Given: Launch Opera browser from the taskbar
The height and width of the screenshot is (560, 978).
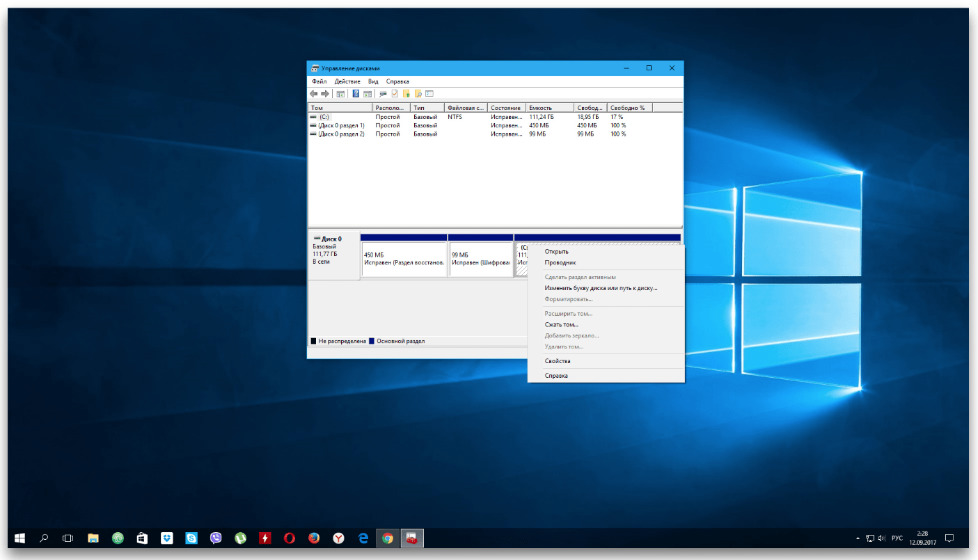Looking at the screenshot, I should pyautogui.click(x=289, y=538).
